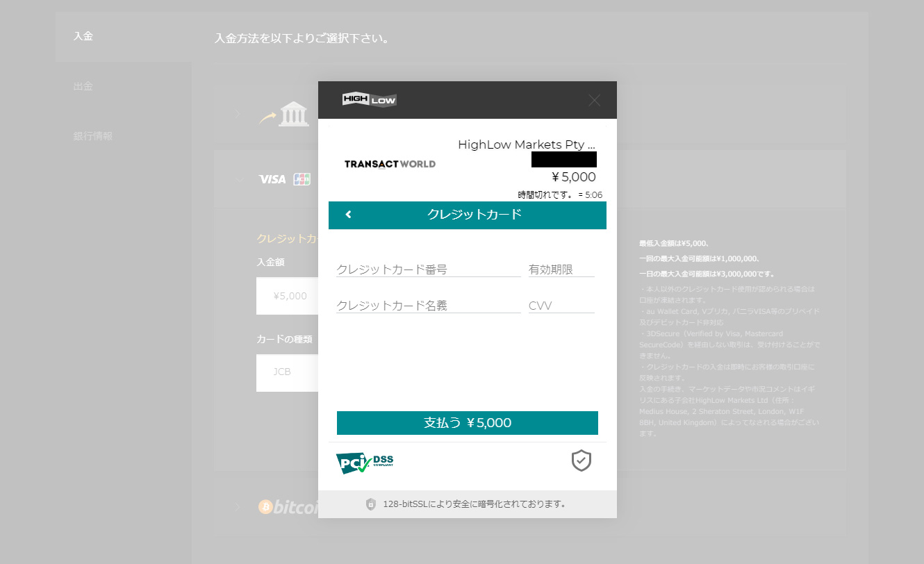Image resolution: width=924 pixels, height=564 pixels.
Task: Click the ￥5,000 amount in modal
Action: [x=573, y=177]
